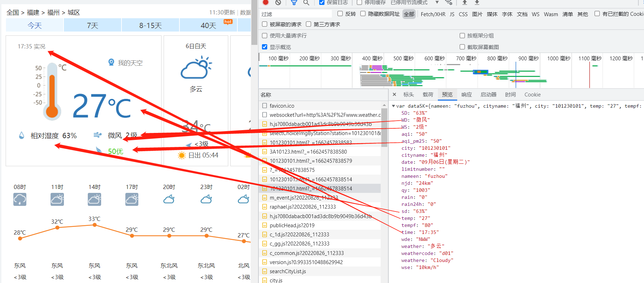
Task: Open network conditions wifi-gear icon
Action: click(449, 2)
